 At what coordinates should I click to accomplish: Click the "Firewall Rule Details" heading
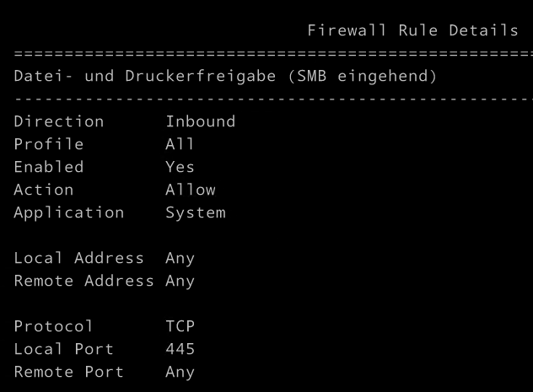(412, 31)
